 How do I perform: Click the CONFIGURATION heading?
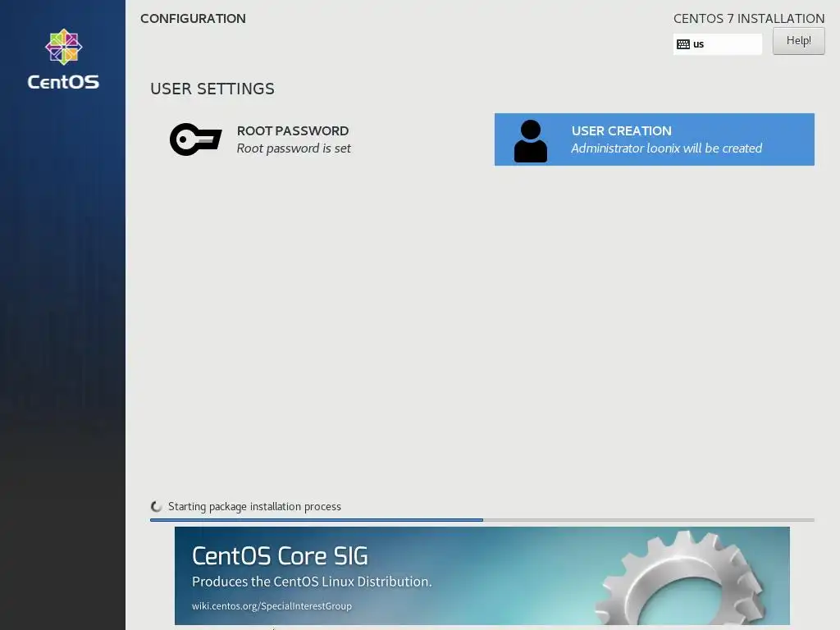click(x=193, y=19)
